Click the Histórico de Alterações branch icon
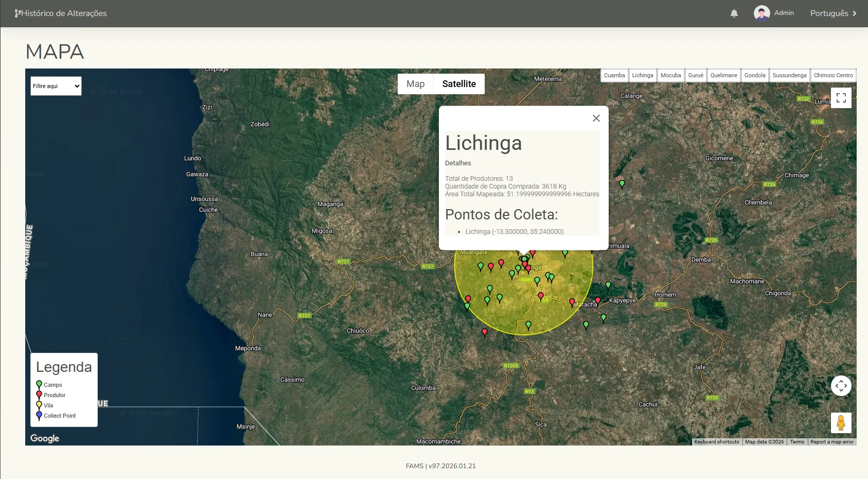 tap(17, 13)
